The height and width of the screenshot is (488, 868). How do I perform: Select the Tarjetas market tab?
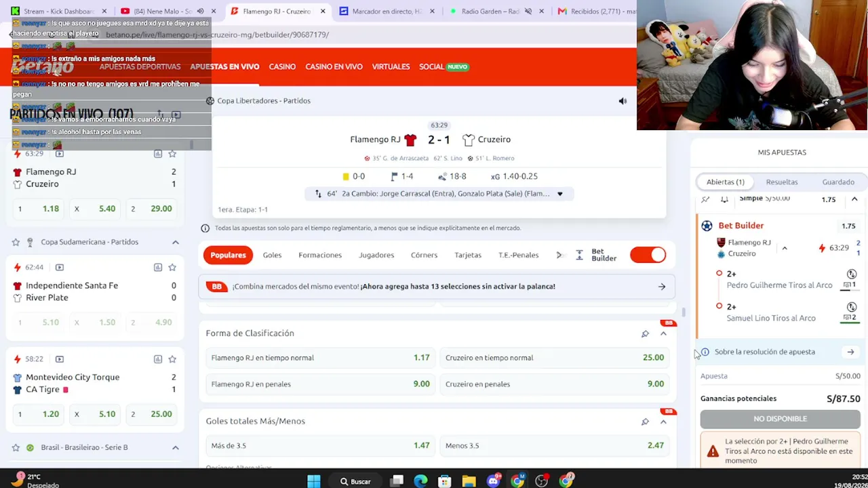(468, 255)
